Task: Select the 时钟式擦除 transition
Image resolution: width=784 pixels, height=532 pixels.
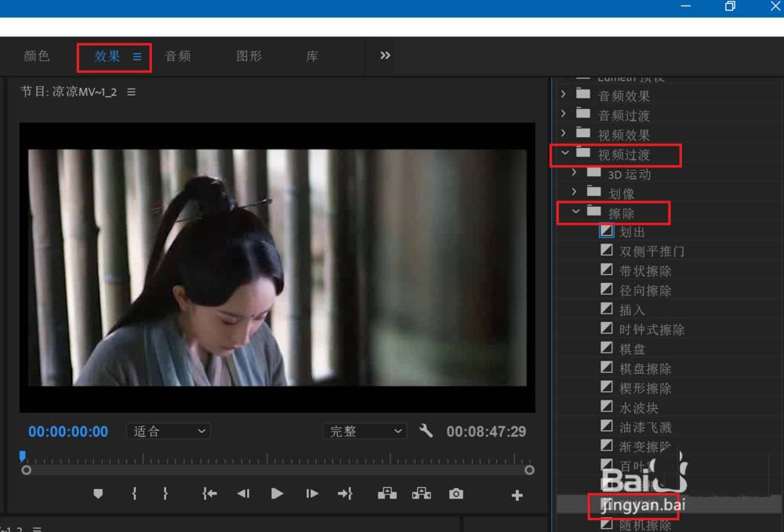Action: tap(652, 330)
